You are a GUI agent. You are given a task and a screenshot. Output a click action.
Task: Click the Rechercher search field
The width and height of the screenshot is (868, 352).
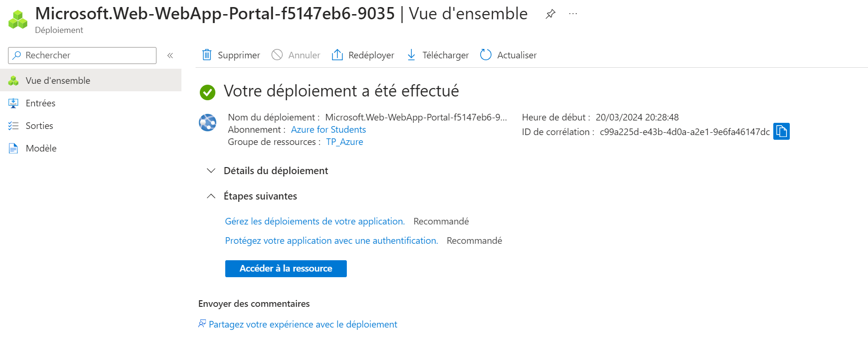[x=82, y=55]
